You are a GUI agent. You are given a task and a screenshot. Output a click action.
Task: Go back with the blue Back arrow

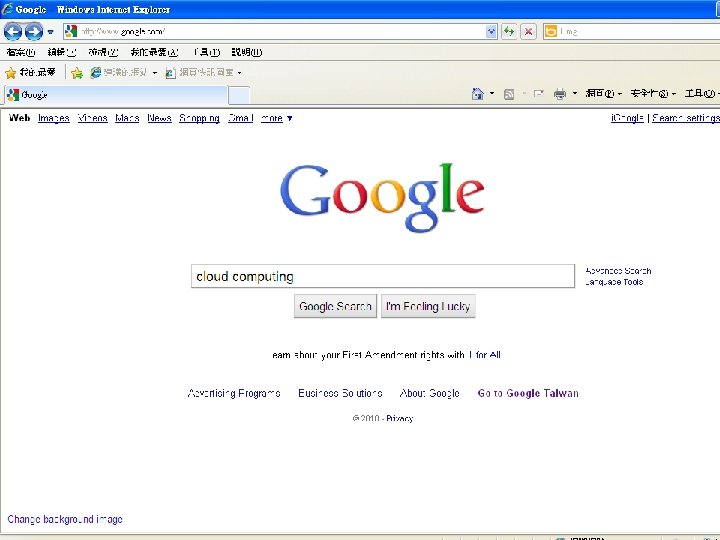coord(13,32)
